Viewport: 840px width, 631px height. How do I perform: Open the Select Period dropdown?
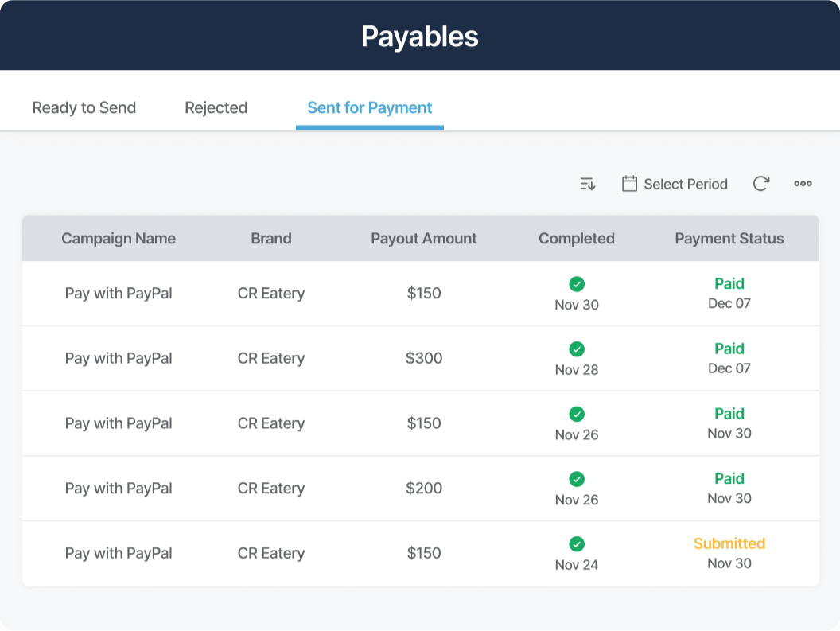click(685, 184)
